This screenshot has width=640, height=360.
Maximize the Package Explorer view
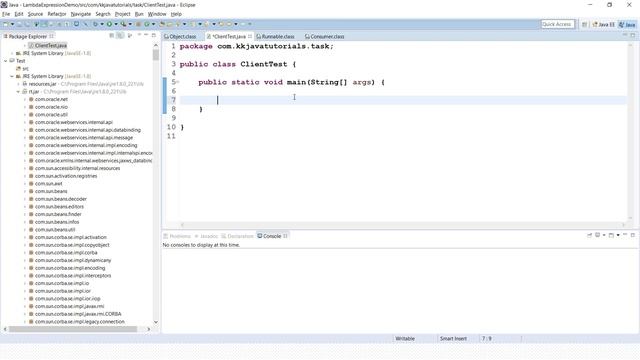153,36
